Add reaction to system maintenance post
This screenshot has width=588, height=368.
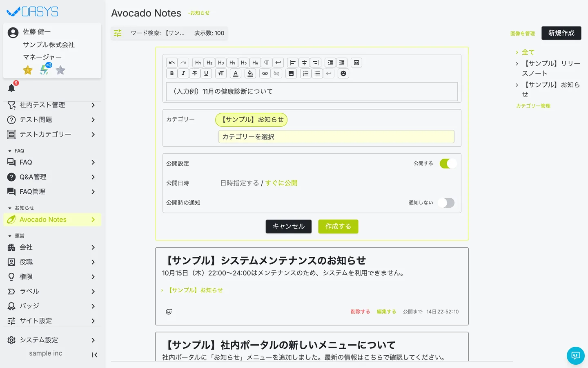coord(169,312)
